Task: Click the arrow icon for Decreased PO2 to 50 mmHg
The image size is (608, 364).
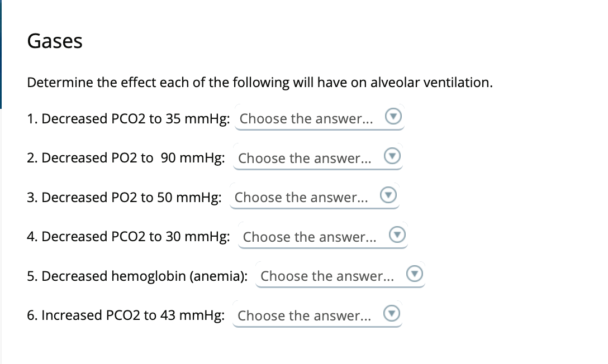Action: coord(388,195)
